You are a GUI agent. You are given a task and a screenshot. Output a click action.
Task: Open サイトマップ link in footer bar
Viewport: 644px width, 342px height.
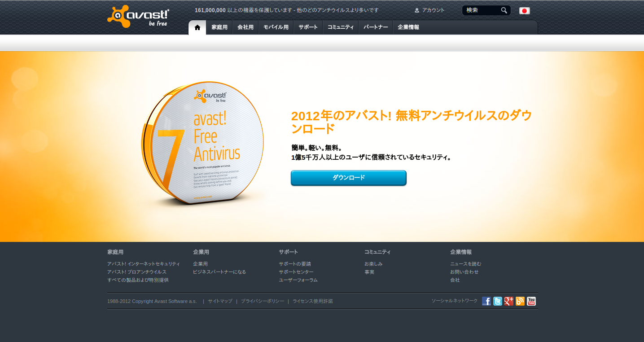tap(220, 301)
